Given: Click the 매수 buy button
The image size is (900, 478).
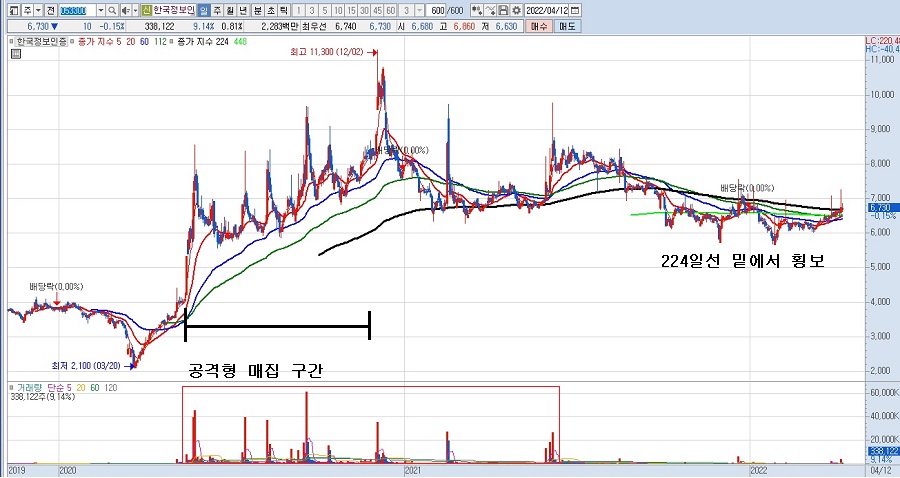Looking at the screenshot, I should 539,26.
